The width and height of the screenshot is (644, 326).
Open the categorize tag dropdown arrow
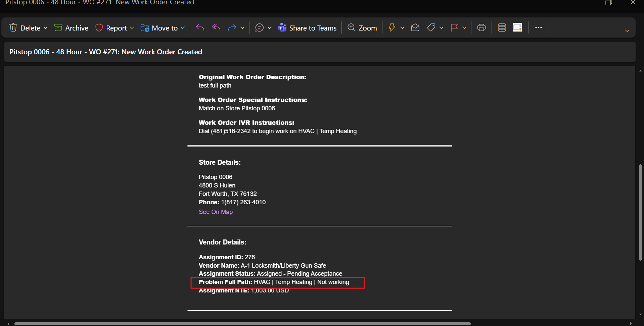point(441,28)
